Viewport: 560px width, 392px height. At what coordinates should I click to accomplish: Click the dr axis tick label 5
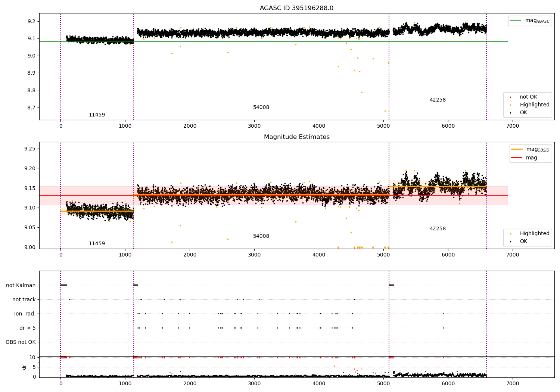click(x=34, y=367)
